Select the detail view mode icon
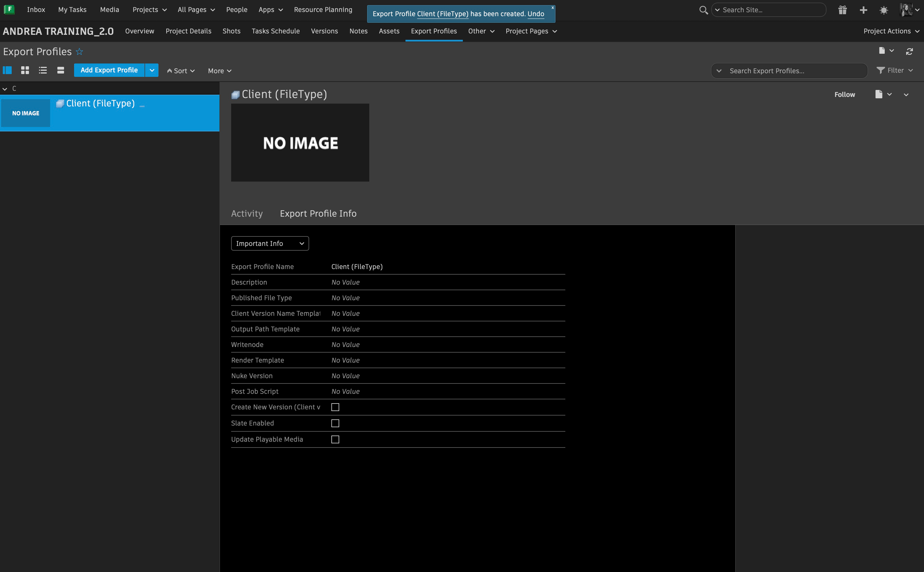Image resolution: width=924 pixels, height=572 pixels. [7, 70]
